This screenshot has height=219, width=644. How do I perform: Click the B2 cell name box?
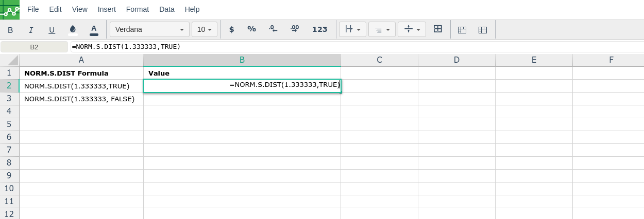(x=34, y=47)
